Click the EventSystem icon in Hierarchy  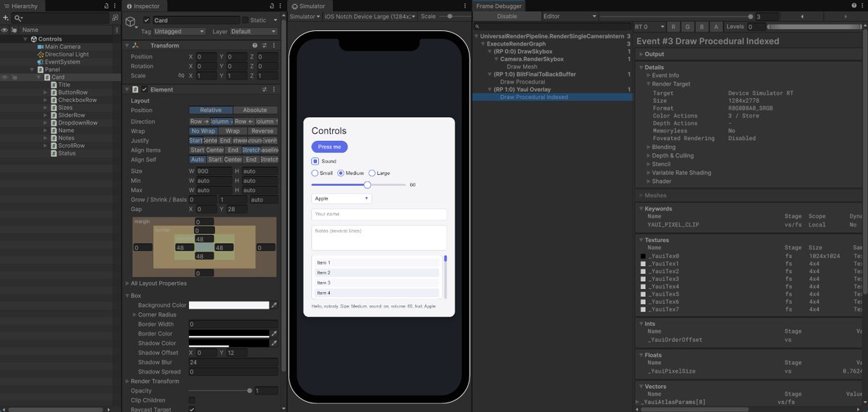click(x=41, y=62)
